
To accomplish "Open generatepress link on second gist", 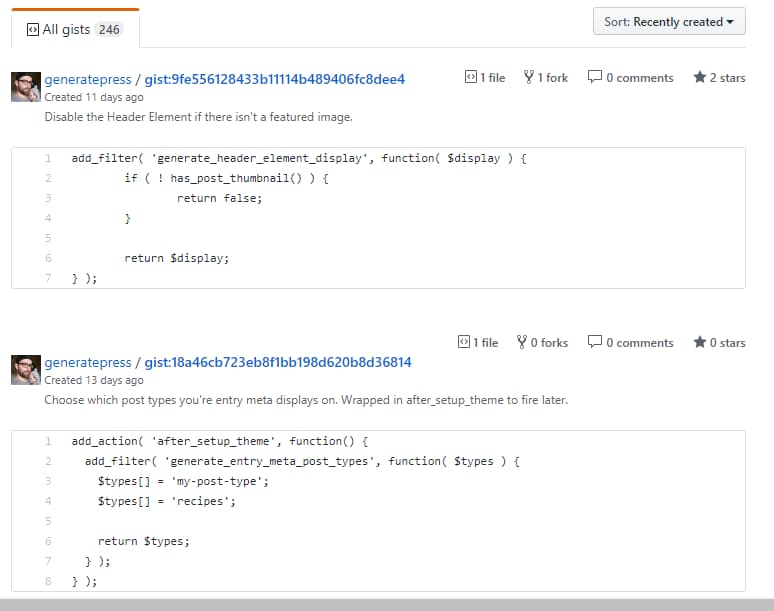I will 88,362.
